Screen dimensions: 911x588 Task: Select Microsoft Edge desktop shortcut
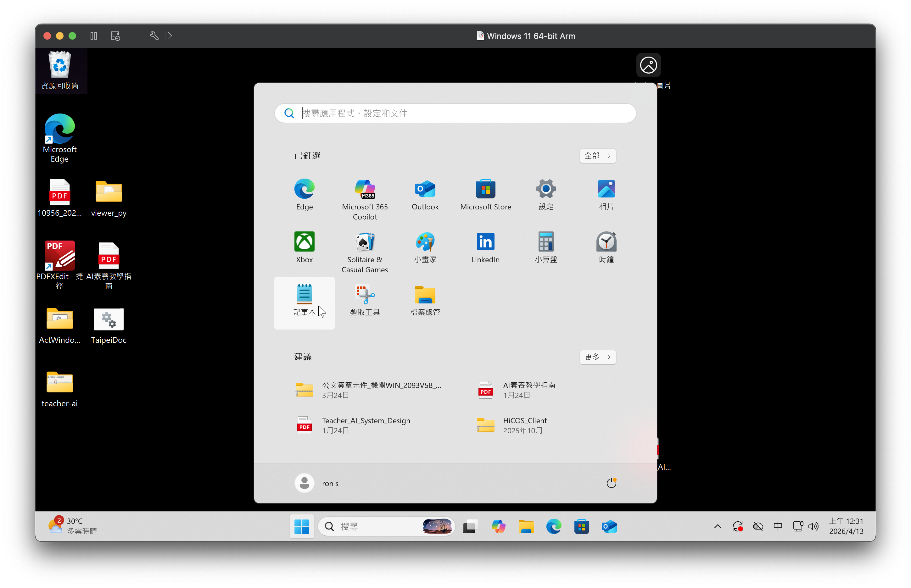(x=59, y=138)
